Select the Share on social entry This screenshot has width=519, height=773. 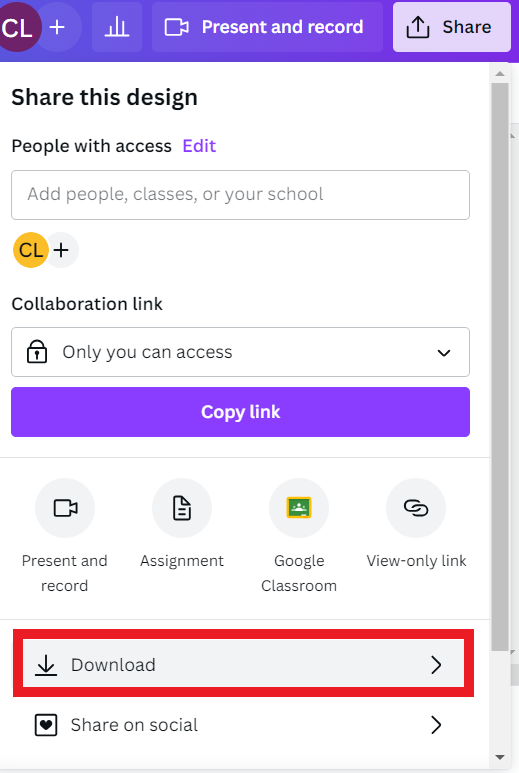pos(243,725)
